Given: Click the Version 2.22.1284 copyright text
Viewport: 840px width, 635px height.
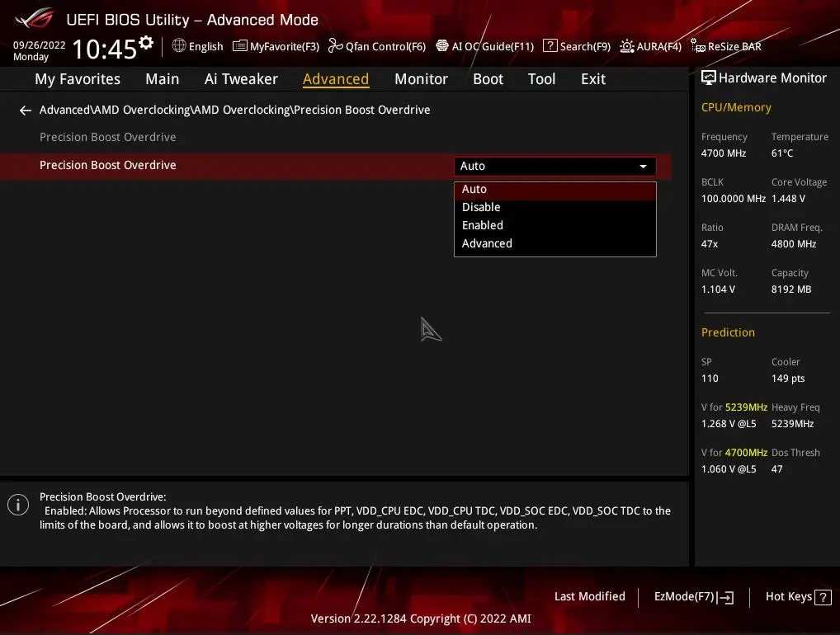Looking at the screenshot, I should pos(421,619).
